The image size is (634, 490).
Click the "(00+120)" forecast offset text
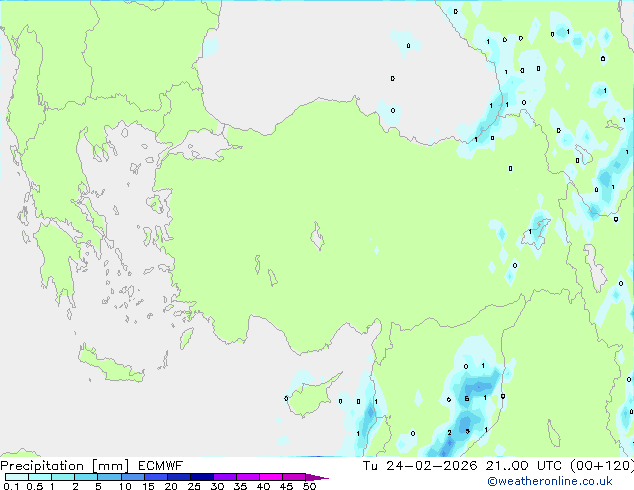point(602,466)
